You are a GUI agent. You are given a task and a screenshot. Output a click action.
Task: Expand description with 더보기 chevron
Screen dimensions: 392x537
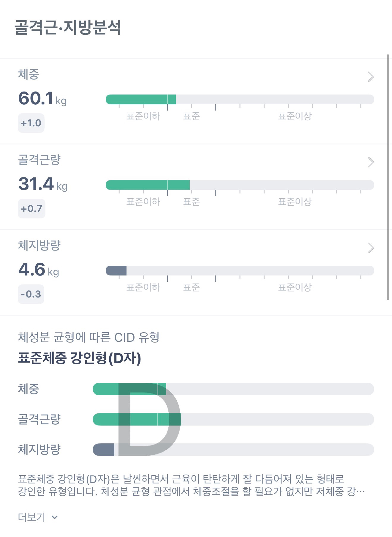click(55, 517)
